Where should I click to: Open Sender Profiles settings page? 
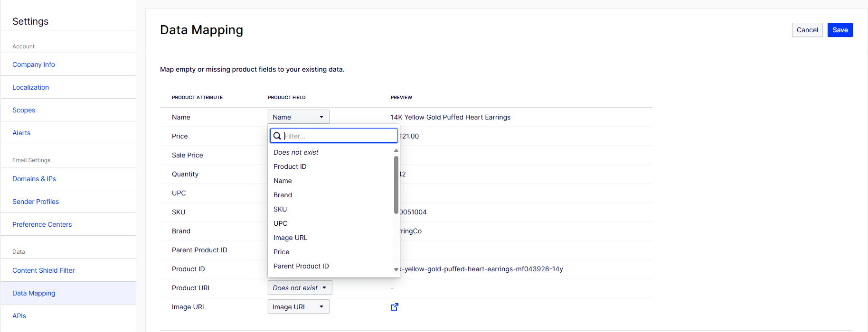pyautogui.click(x=36, y=202)
